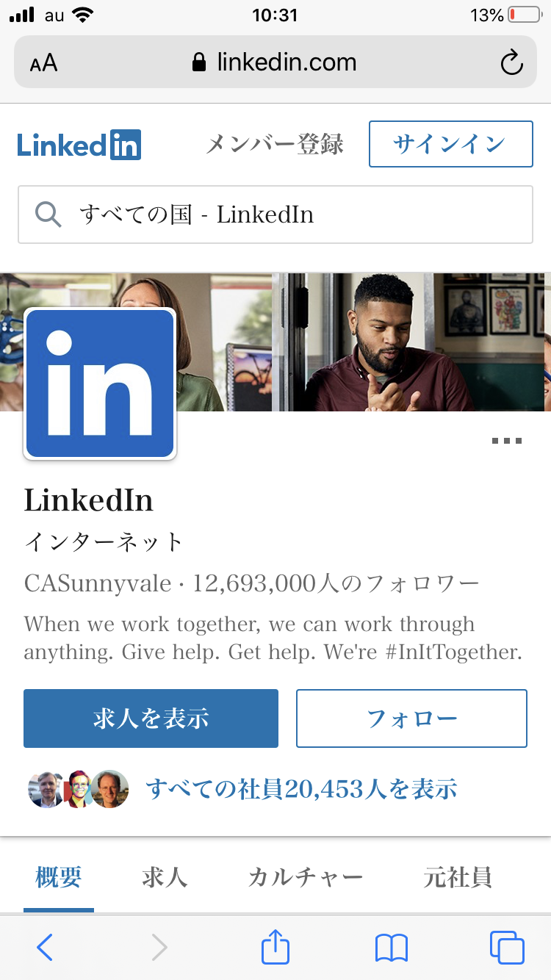Tap the サインイン button
Image resolution: width=551 pixels, height=980 pixels.
point(450,144)
